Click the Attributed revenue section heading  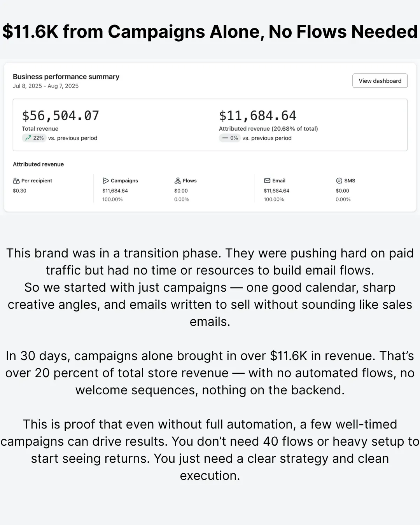pos(38,164)
